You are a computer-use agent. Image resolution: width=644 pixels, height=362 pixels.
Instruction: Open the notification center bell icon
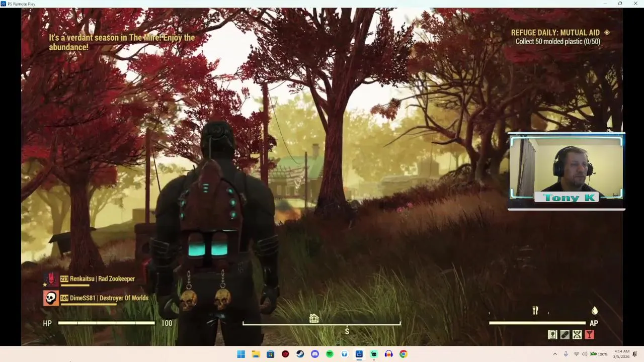click(x=635, y=354)
